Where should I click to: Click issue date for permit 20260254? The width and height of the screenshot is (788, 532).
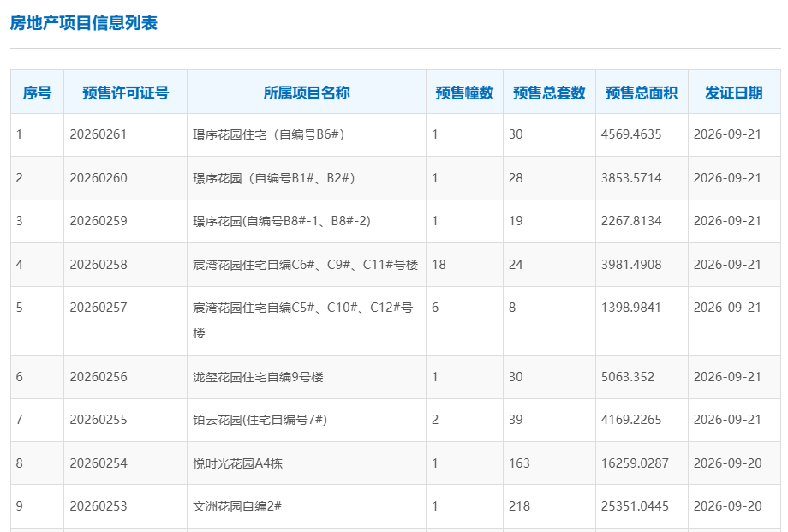pos(728,463)
